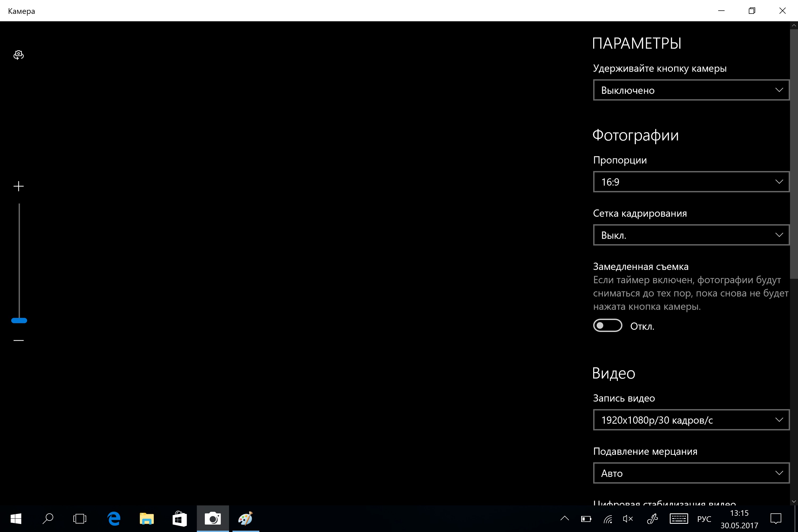Restore down the Камера window
Image resolution: width=798 pixels, height=532 pixels.
[752, 11]
